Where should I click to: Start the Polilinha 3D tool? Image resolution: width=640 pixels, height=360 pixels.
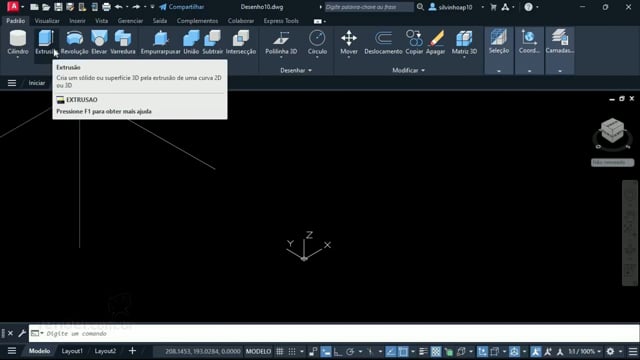point(281,42)
